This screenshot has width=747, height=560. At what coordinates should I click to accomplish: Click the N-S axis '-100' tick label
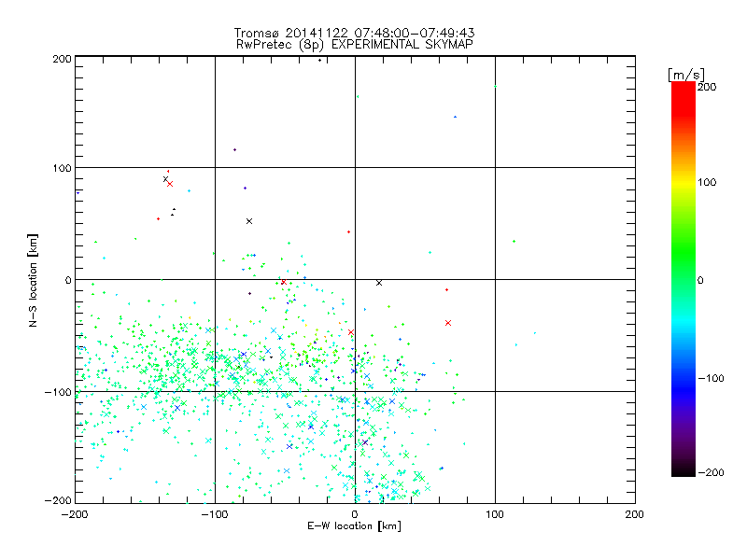pyautogui.click(x=58, y=392)
